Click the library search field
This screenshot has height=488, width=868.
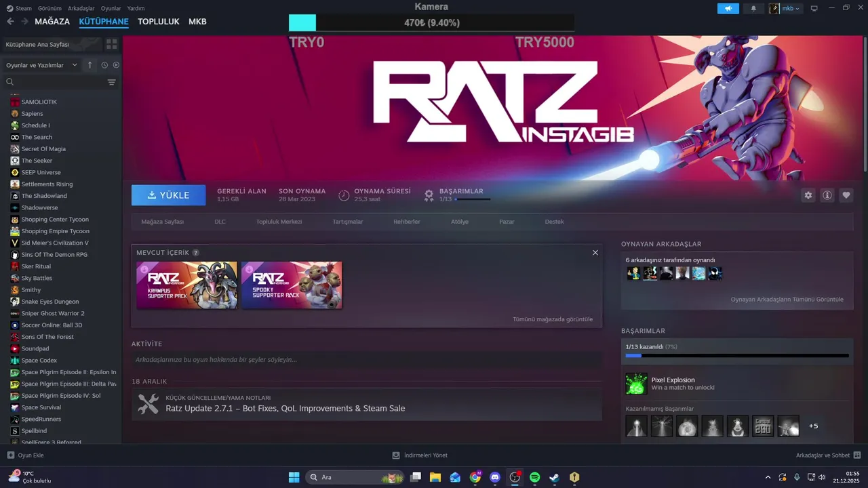(x=54, y=82)
